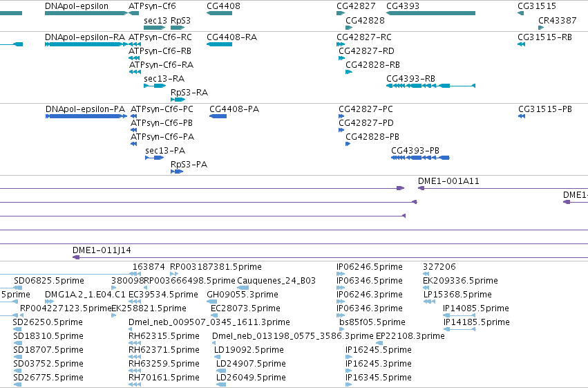Click the ATPsyn-Cf6-PC label
This screenshot has width=588, height=388.
[162, 109]
